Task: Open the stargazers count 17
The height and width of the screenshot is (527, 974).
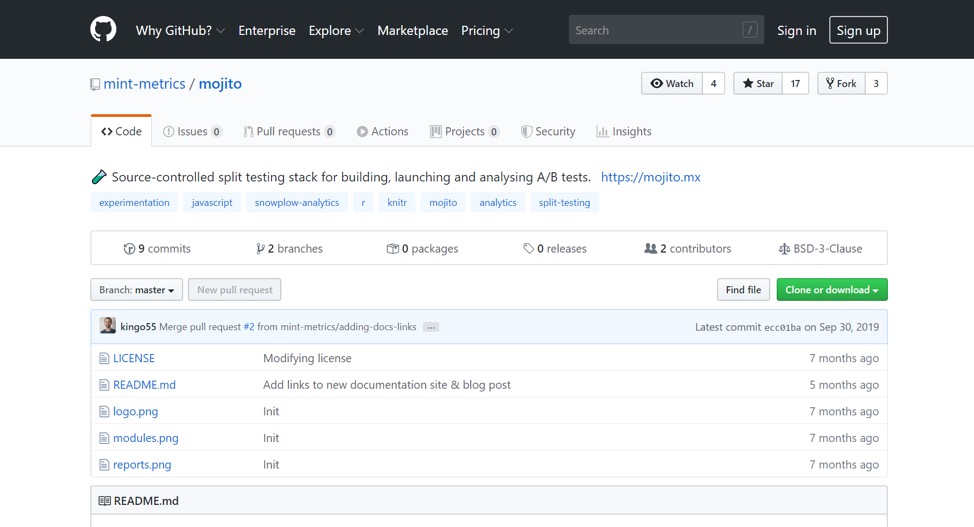Action: [796, 83]
